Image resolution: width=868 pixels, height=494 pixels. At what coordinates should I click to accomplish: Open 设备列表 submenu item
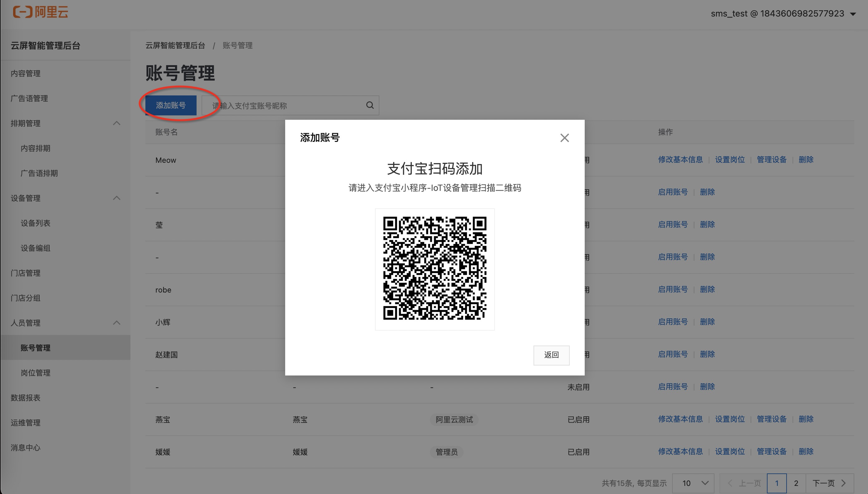[35, 223]
